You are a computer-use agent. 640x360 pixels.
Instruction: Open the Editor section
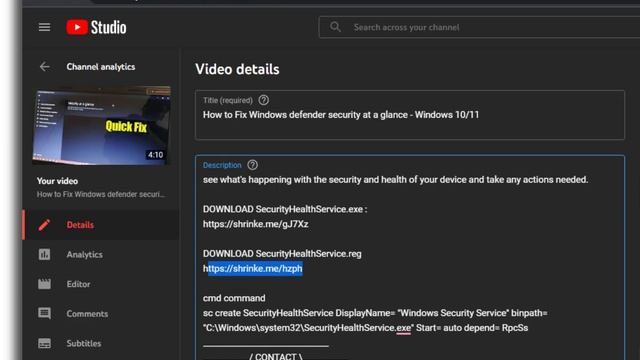pyautogui.click(x=78, y=284)
